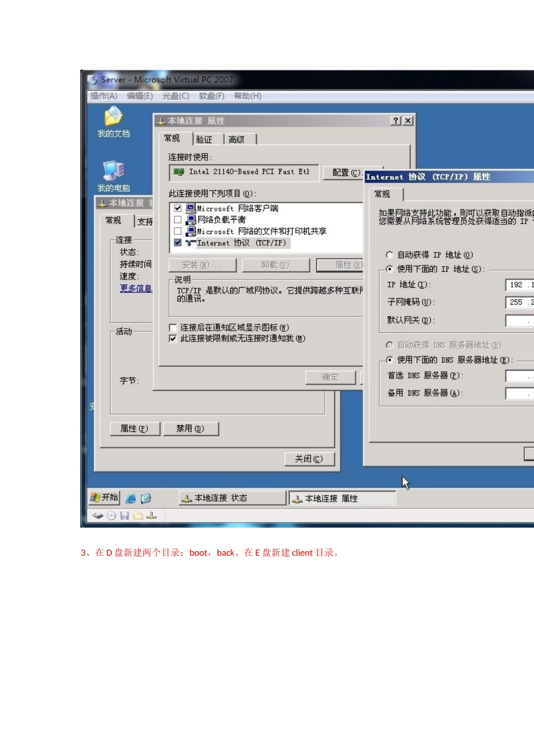534x756 pixels.
Task: Click the Microsoft 网络客户端 component icon
Action: pyautogui.click(x=191, y=208)
